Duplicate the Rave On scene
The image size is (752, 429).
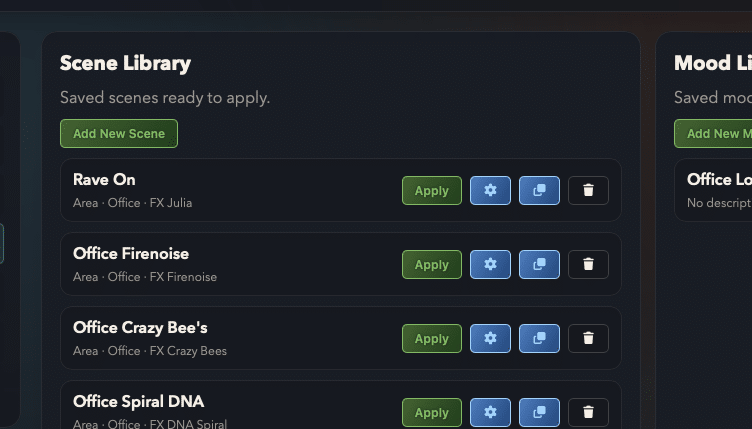point(539,190)
